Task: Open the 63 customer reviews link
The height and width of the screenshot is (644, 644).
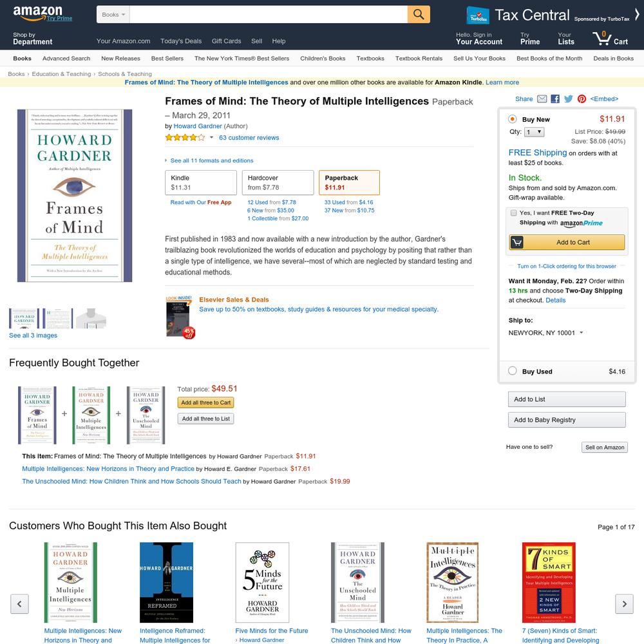Action: (x=249, y=138)
